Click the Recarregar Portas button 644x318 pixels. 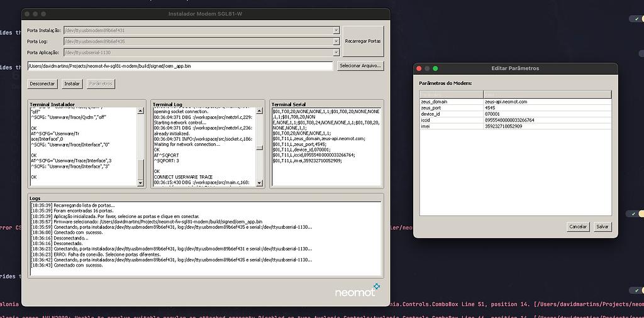tap(363, 41)
